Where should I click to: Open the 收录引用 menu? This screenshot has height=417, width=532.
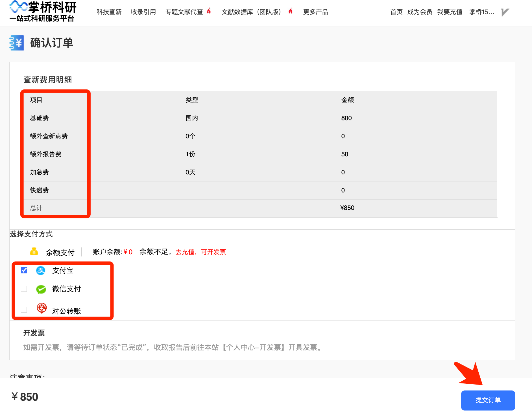143,12
